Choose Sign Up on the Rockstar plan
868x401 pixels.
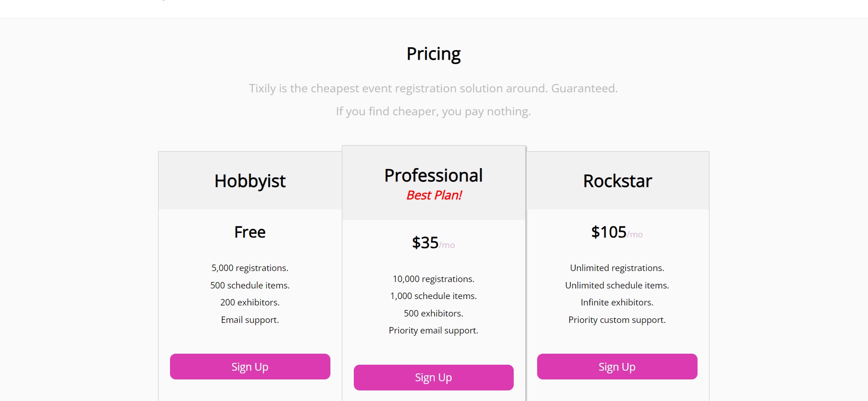pos(617,367)
